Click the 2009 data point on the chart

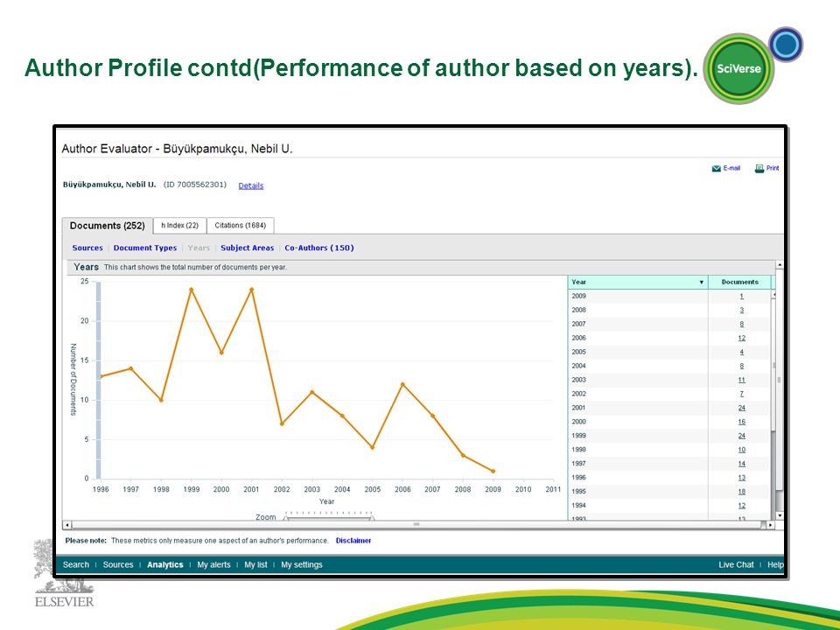(493, 472)
